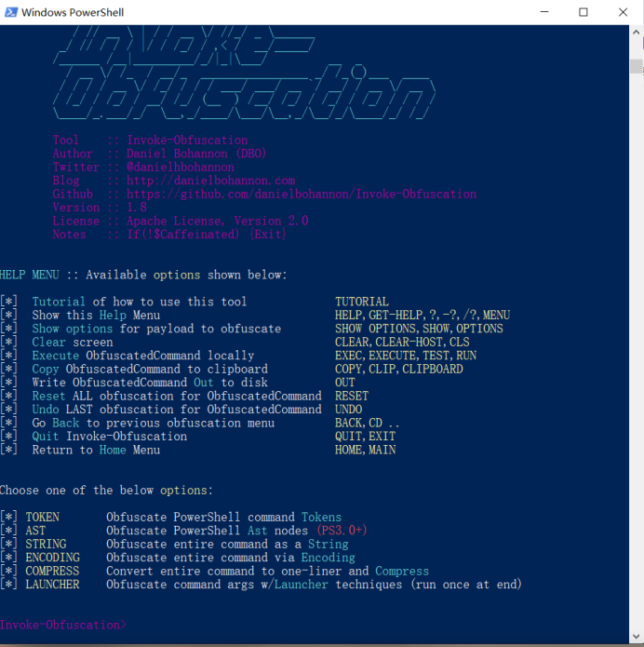Click the RESET command text

point(352,397)
